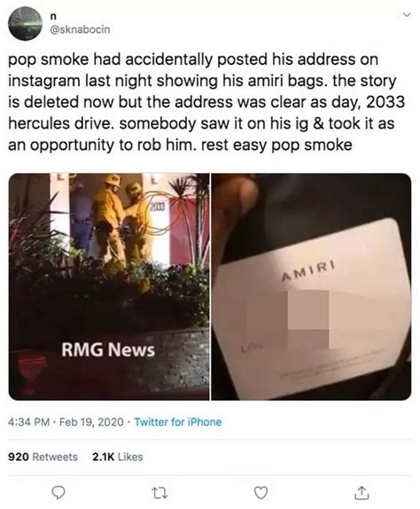Click the tweet body text about pop smoke
The image size is (420, 509).
click(206, 102)
